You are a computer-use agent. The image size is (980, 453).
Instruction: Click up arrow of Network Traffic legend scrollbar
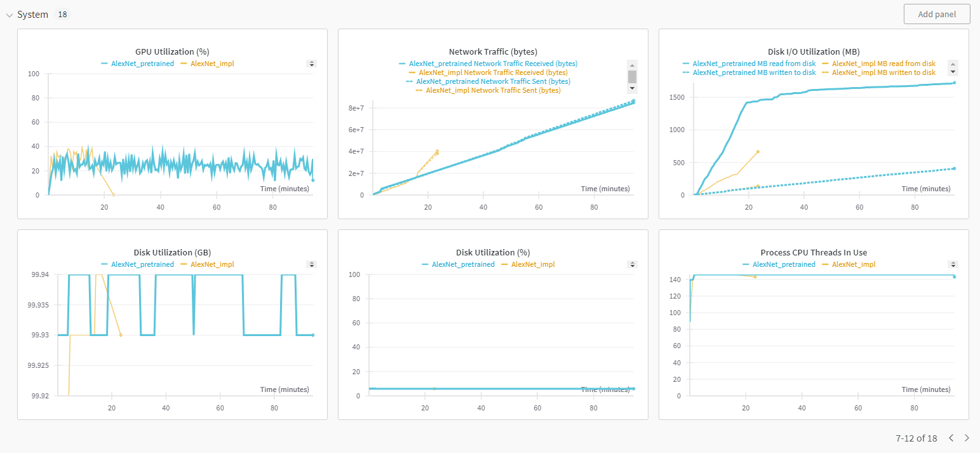pyautogui.click(x=632, y=64)
